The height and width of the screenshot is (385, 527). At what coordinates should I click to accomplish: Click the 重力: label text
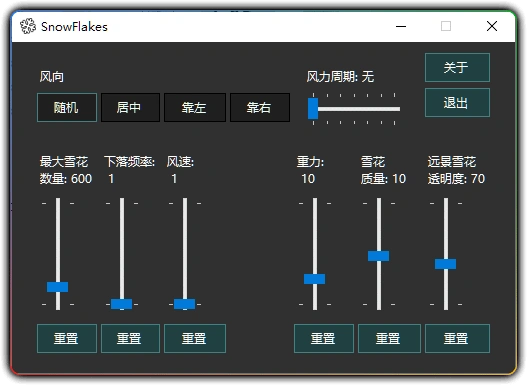coord(310,162)
